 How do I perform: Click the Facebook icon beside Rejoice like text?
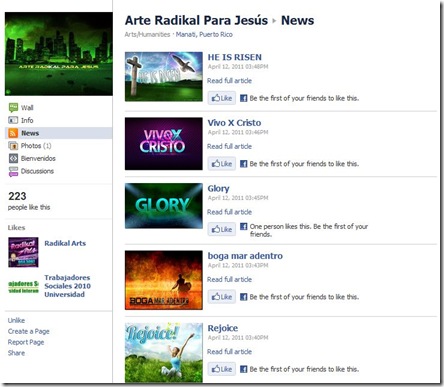[x=244, y=369]
